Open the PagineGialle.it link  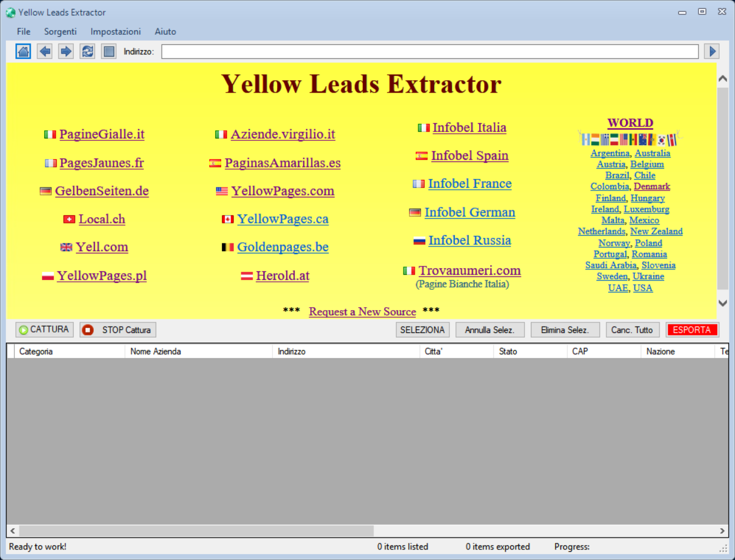coord(102,134)
